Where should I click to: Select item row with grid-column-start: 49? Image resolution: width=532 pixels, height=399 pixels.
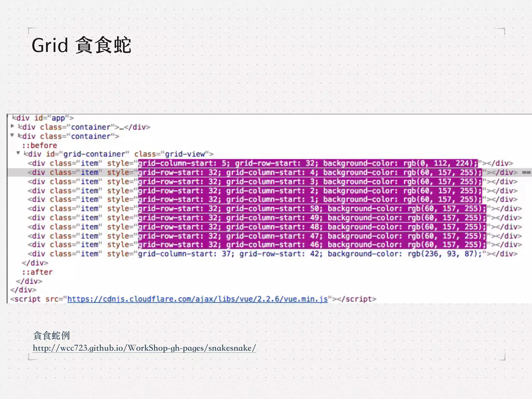pyautogui.click(x=275, y=218)
